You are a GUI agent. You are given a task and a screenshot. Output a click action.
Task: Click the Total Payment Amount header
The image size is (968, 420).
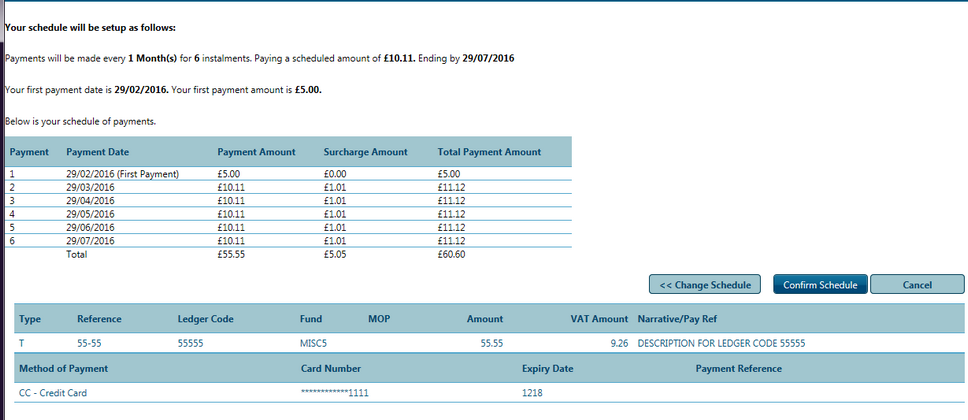coord(489,152)
